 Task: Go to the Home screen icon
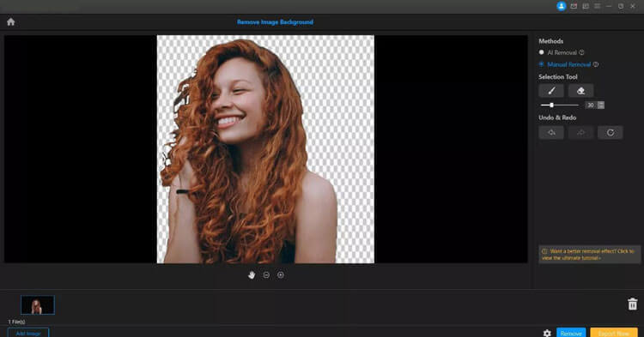click(10, 22)
